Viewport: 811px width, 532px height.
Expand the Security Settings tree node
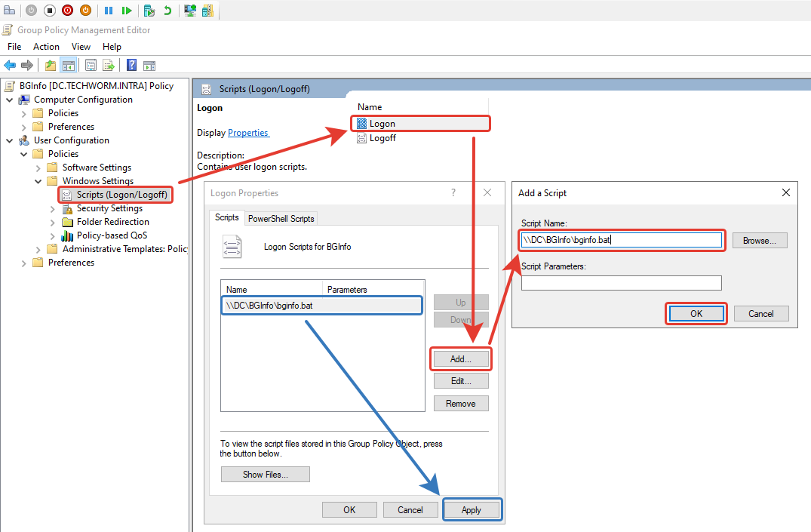click(53, 208)
